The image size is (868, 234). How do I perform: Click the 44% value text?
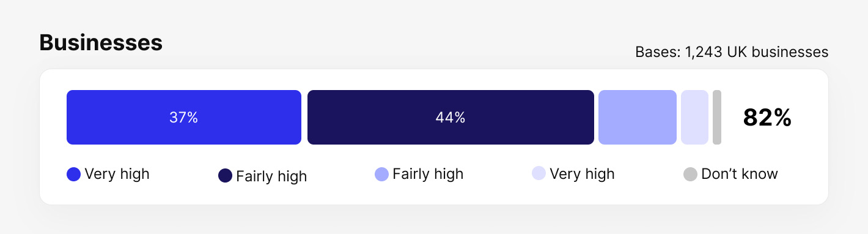tap(451, 118)
